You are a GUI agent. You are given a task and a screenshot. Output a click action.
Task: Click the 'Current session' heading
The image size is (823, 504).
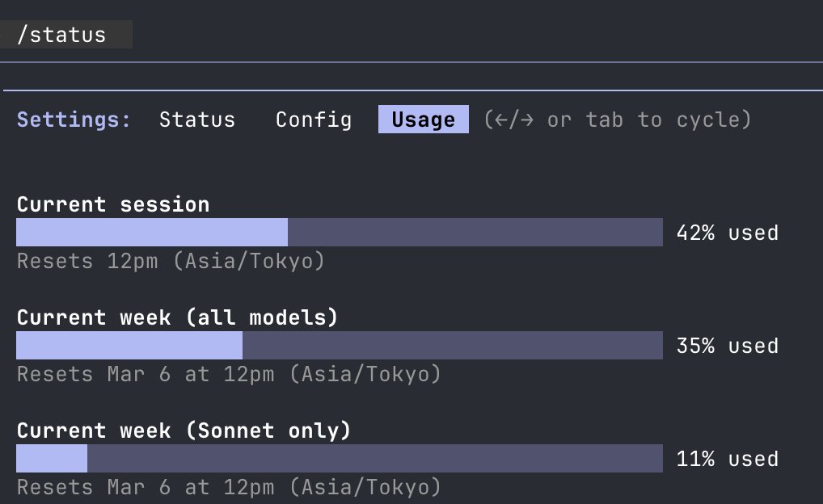tap(113, 204)
